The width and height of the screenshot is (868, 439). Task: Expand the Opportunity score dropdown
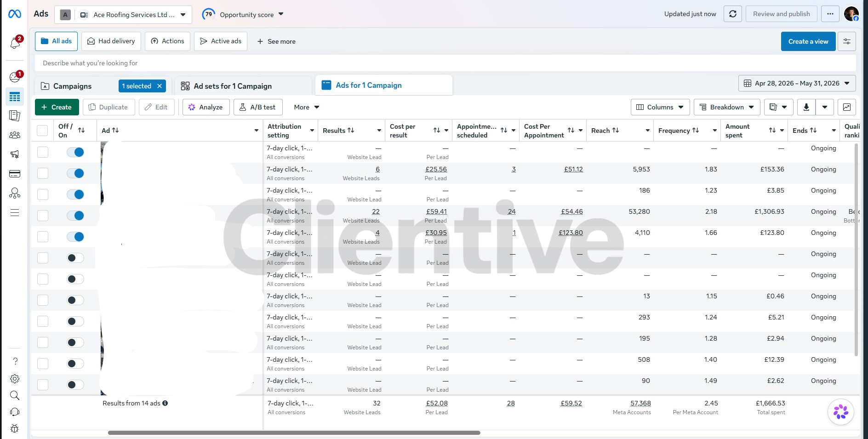(x=243, y=14)
